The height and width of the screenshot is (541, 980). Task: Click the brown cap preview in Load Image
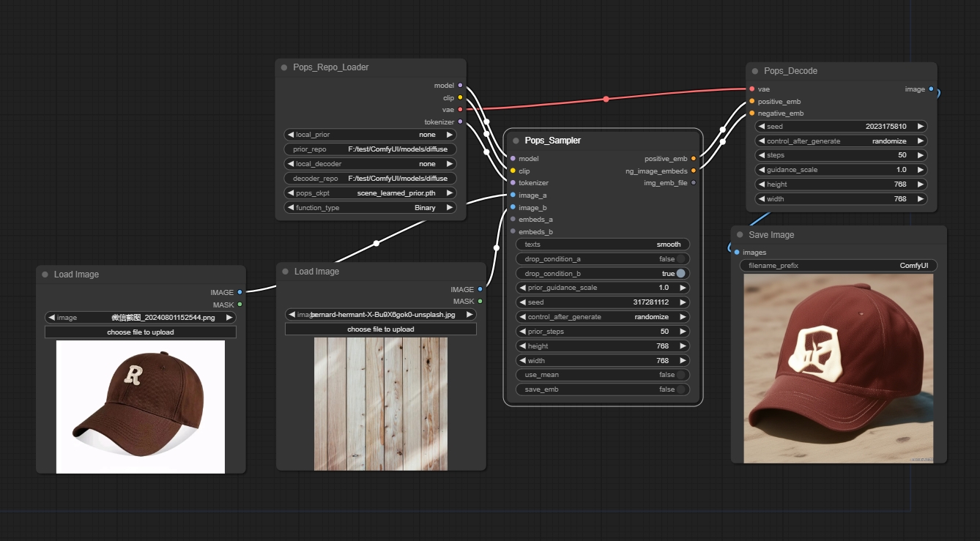tap(141, 407)
